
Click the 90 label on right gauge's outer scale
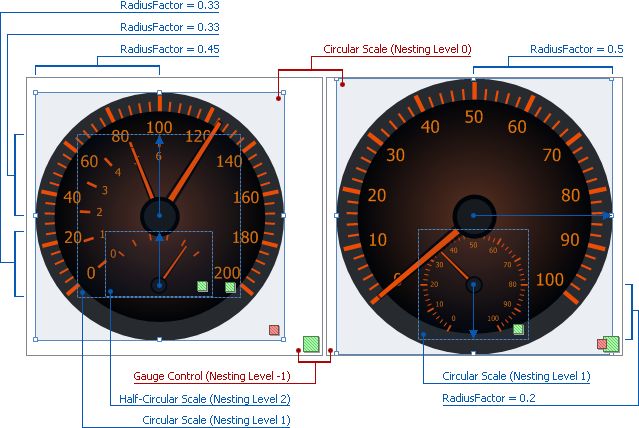[x=570, y=239]
